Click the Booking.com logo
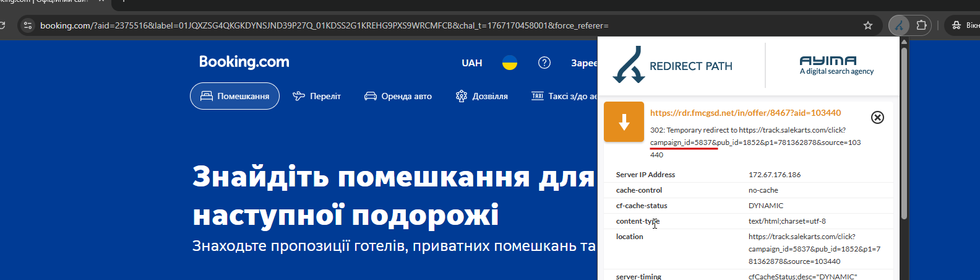 click(244, 62)
